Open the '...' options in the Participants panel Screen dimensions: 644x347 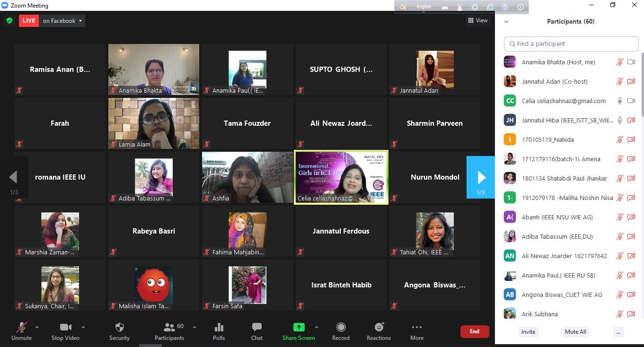coord(618,332)
